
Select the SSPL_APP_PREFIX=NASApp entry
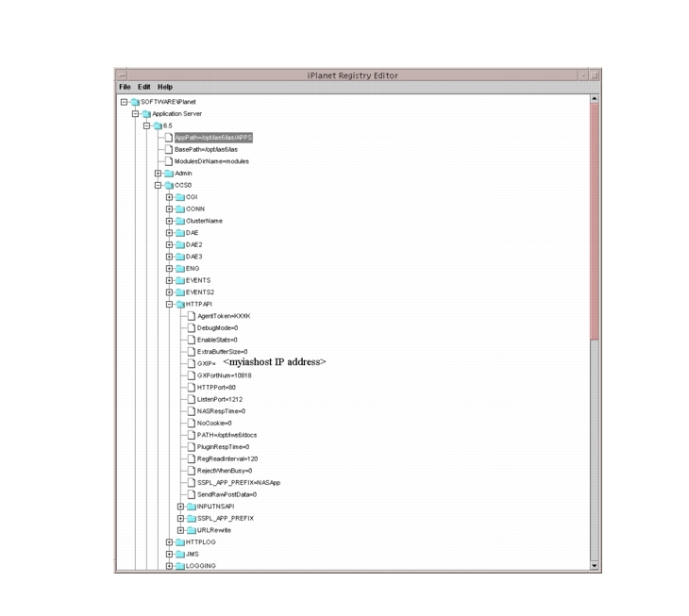click(x=239, y=483)
